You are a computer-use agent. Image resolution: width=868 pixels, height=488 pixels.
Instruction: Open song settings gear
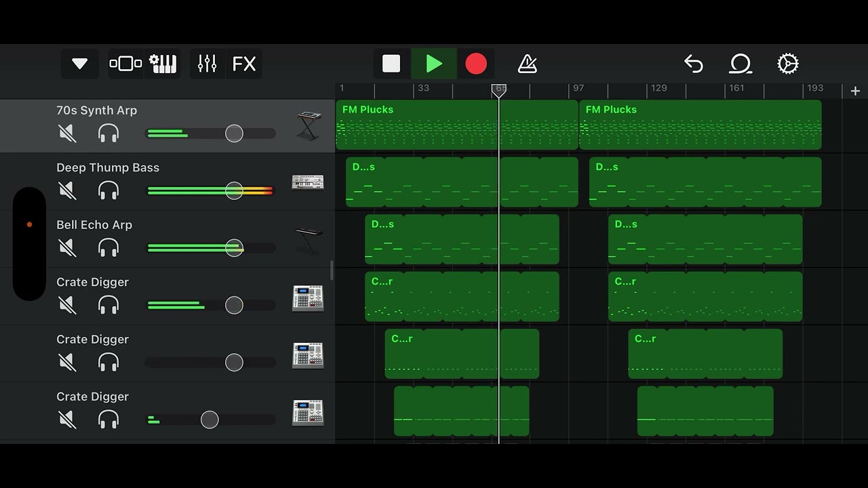pyautogui.click(x=787, y=64)
